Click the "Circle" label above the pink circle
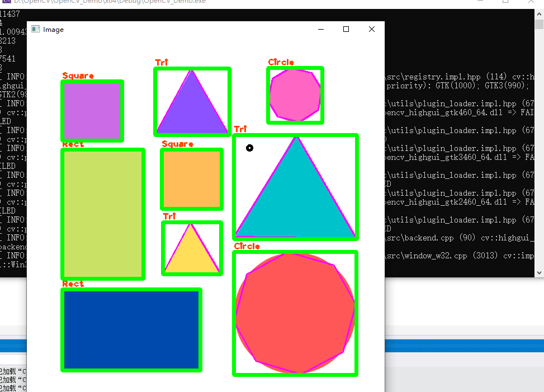The image size is (544, 392). (281, 62)
